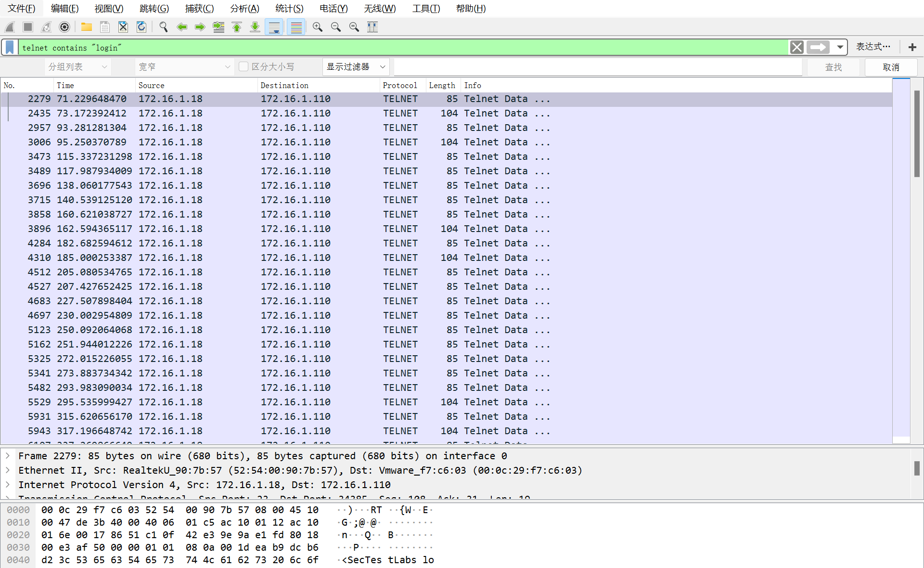Click the 表达式 expression button
This screenshot has width=924, height=568.
tap(873, 47)
